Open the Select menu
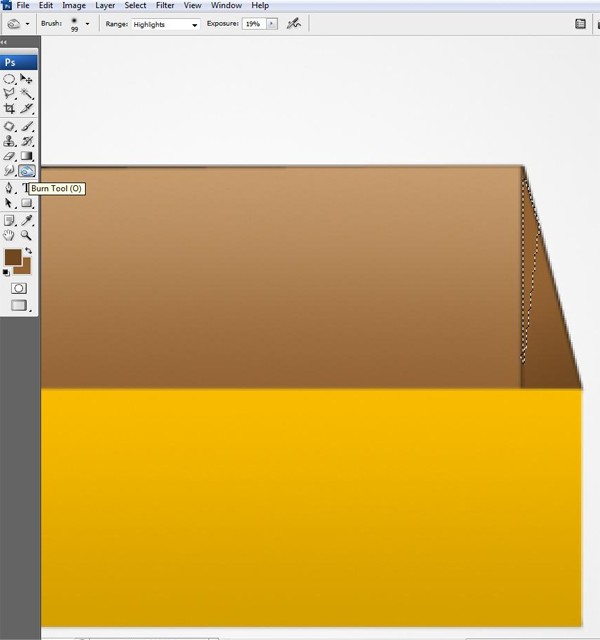This screenshot has width=600, height=640. pyautogui.click(x=135, y=5)
